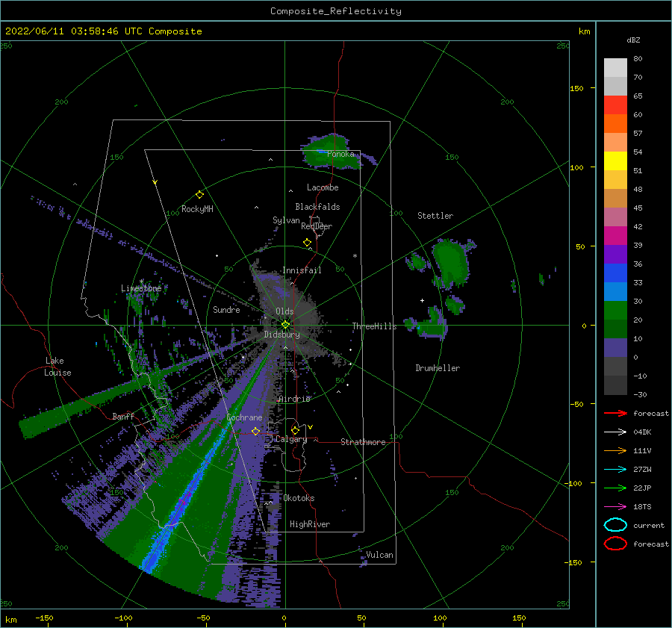
Task: Click the Banff town label
Action: click(123, 416)
